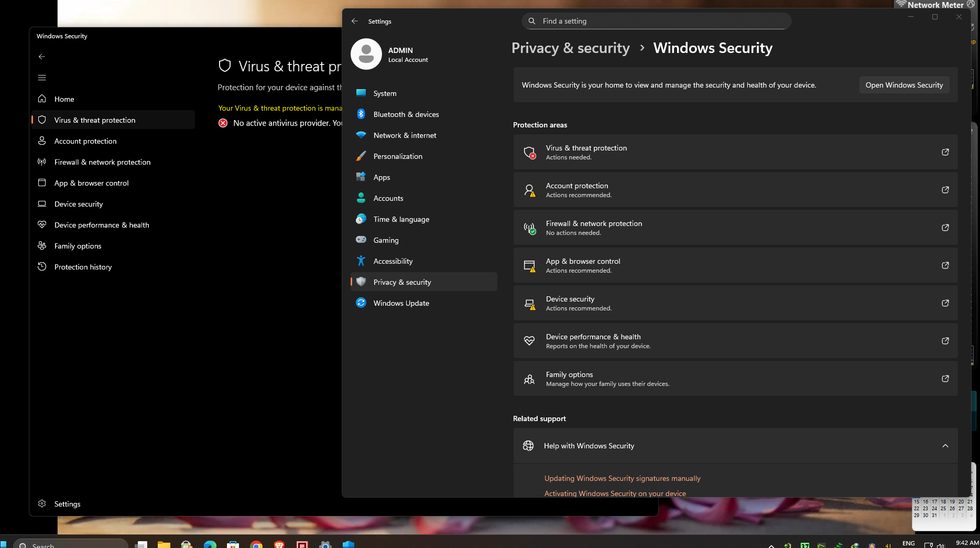Open System in the Settings sidebar
The height and width of the screenshot is (548, 980).
423,93
